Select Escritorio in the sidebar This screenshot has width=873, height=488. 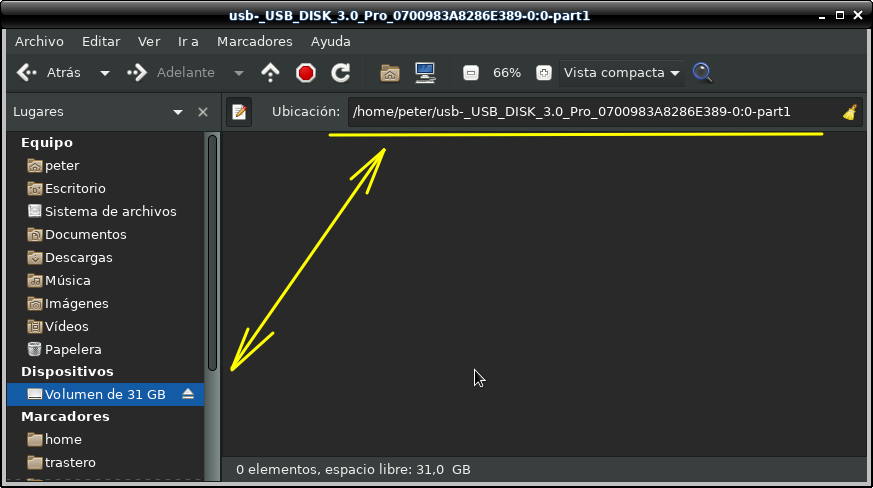point(106,188)
